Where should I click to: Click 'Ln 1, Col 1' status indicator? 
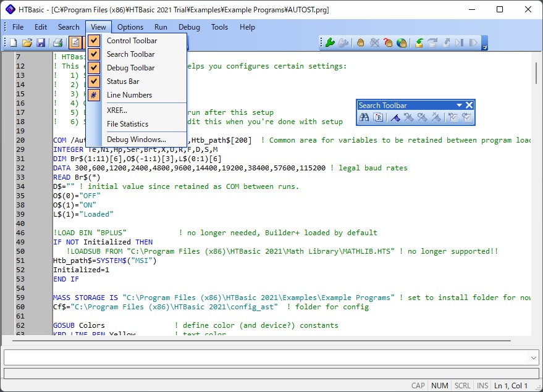click(x=510, y=385)
